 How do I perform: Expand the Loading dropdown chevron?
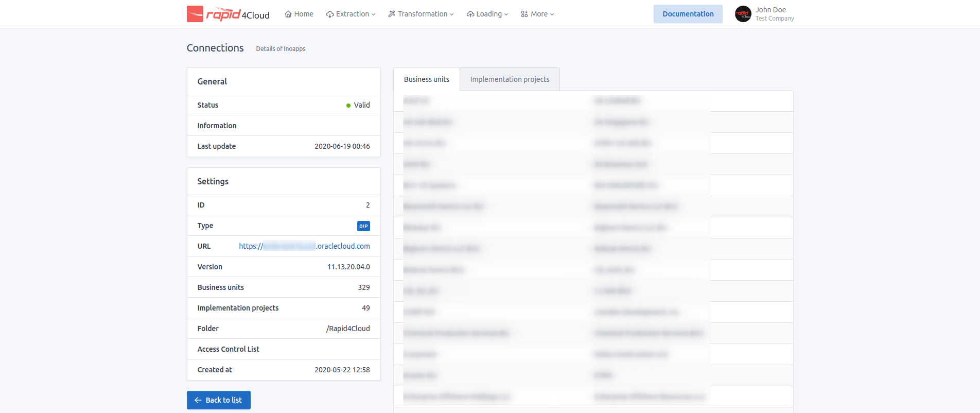click(x=506, y=14)
